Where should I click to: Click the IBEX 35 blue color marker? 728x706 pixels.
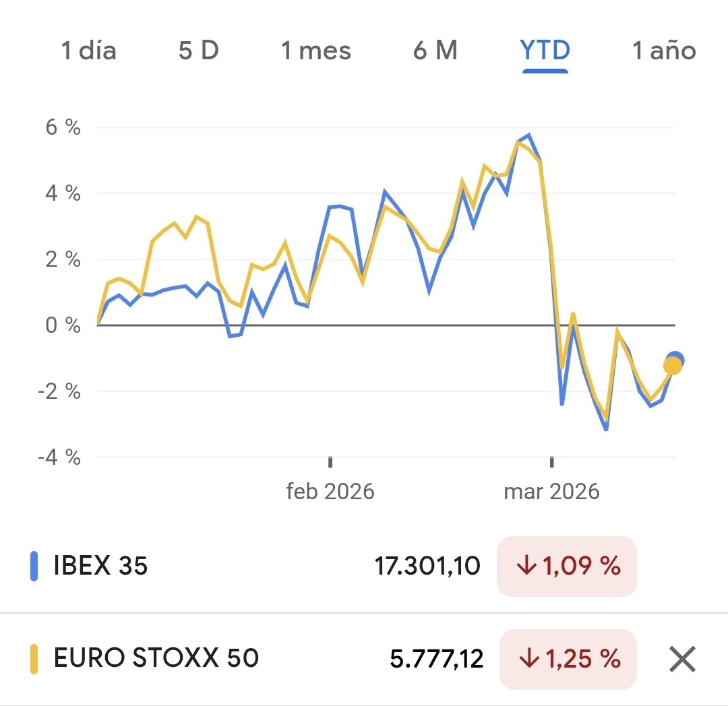click(34, 566)
